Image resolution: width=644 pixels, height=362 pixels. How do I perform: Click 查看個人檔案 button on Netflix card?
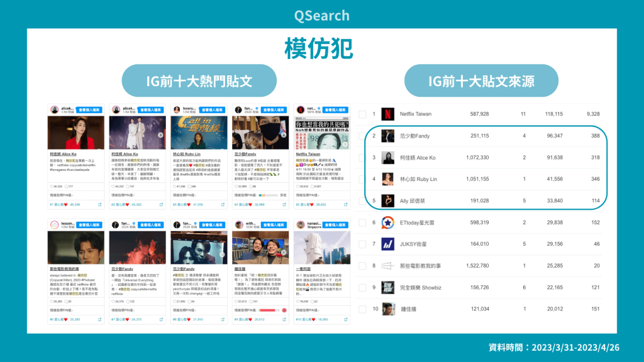tap(335, 110)
